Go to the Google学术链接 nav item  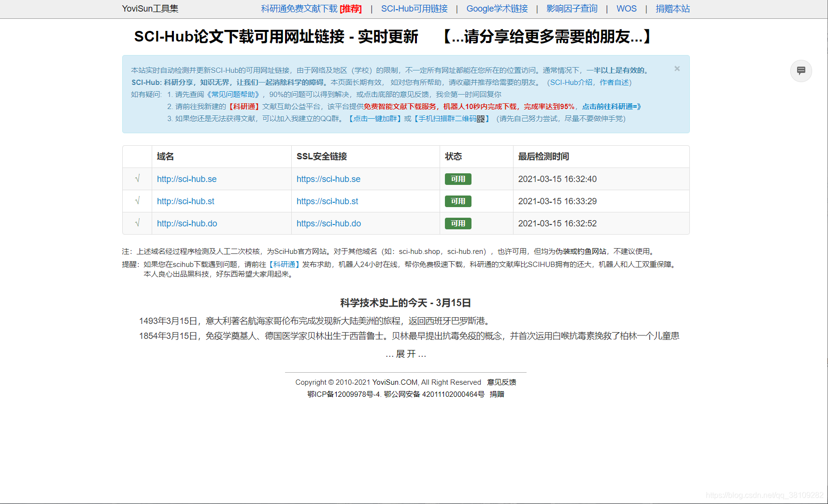(x=497, y=9)
